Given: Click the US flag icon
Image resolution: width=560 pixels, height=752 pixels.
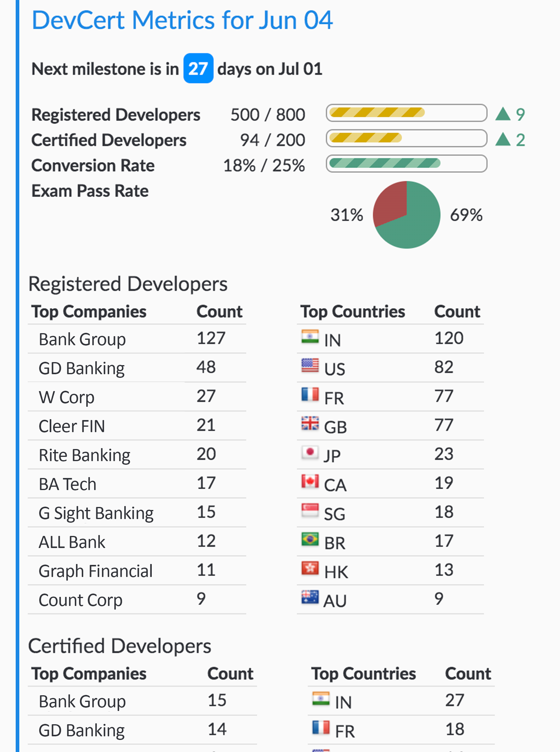Looking at the screenshot, I should 310,365.
